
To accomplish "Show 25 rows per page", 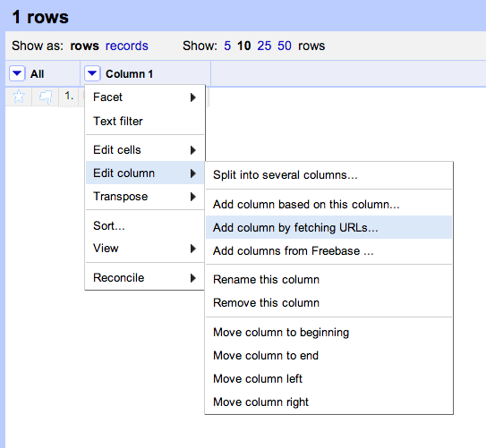I will [264, 46].
